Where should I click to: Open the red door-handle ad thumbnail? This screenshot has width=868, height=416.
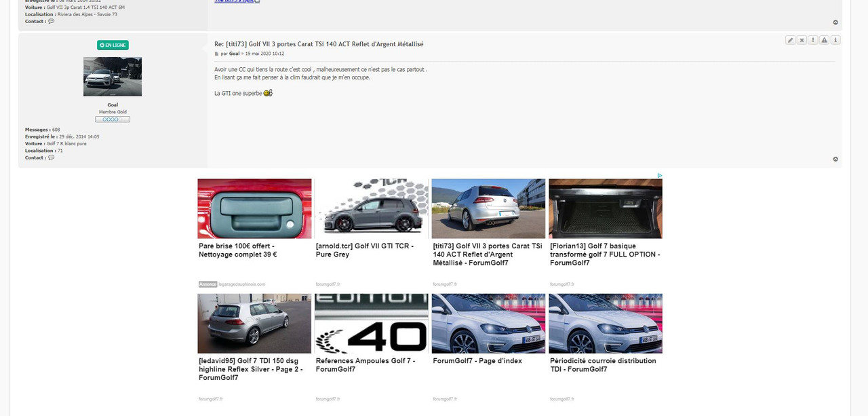(254, 208)
